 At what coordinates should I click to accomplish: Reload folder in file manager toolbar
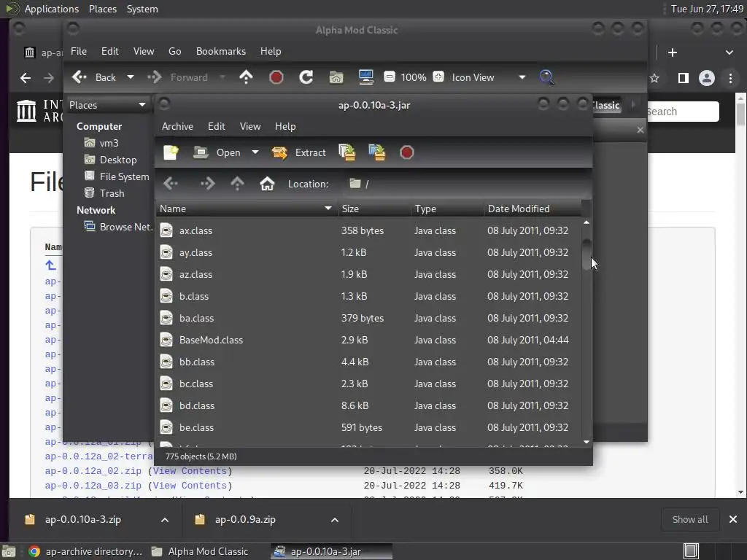(306, 77)
